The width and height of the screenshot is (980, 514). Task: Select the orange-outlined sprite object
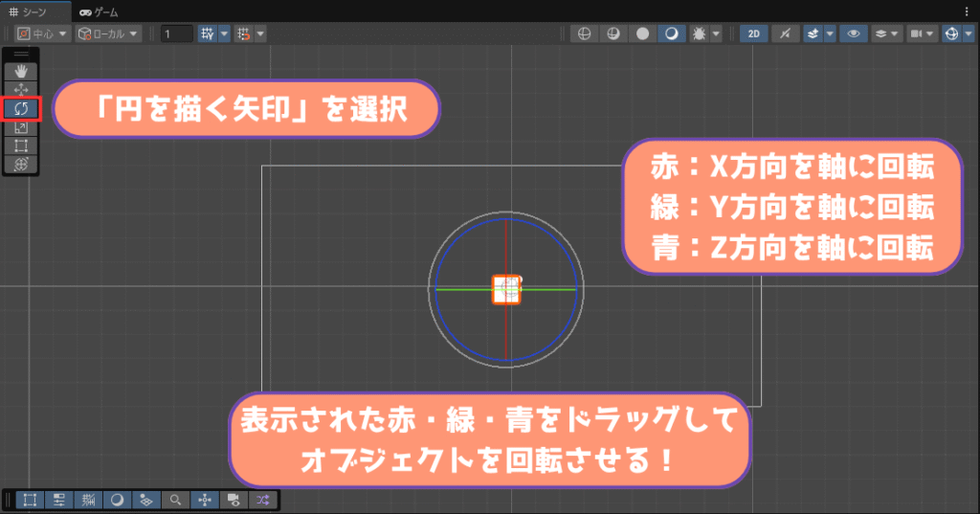(x=506, y=289)
